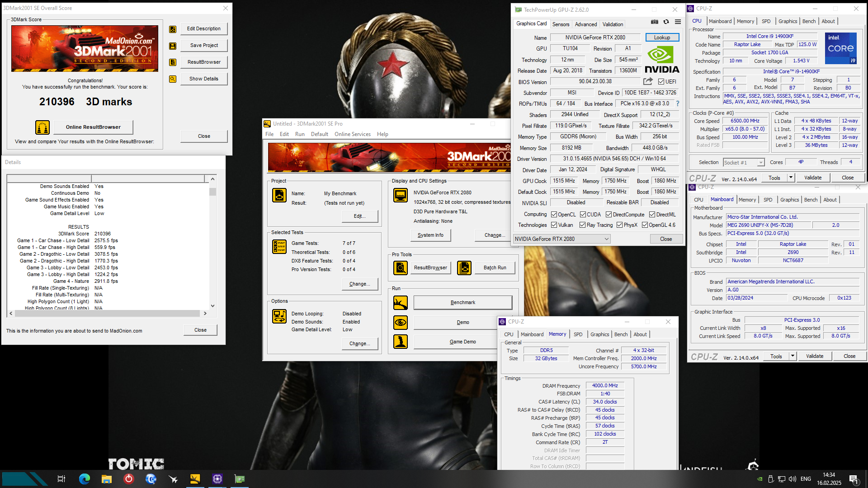Click the Online ResultBrowser yellow icon
The image size is (868, 488).
[42, 127]
